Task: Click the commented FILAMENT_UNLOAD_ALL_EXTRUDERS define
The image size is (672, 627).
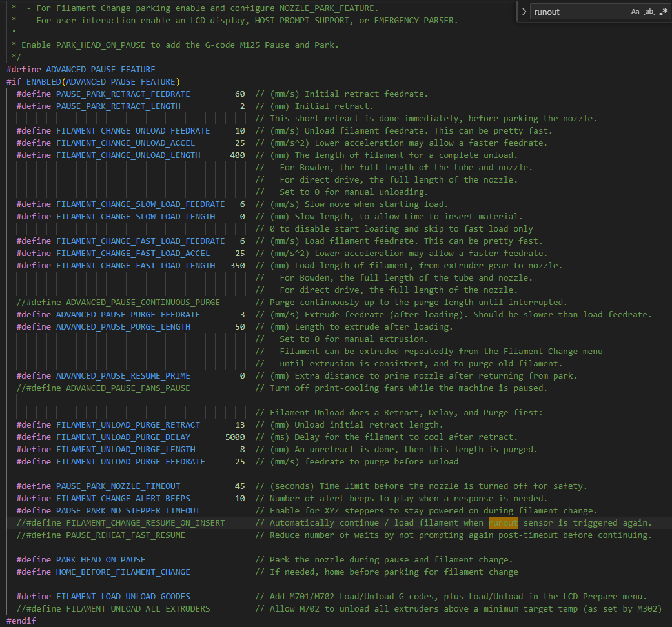Action: point(113,609)
